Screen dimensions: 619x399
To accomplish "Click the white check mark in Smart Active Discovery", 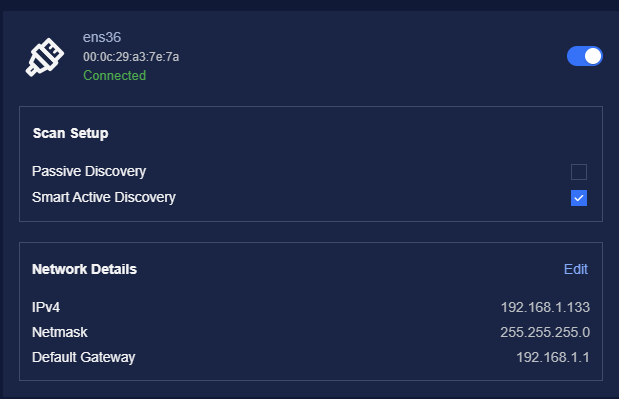I will [x=579, y=198].
